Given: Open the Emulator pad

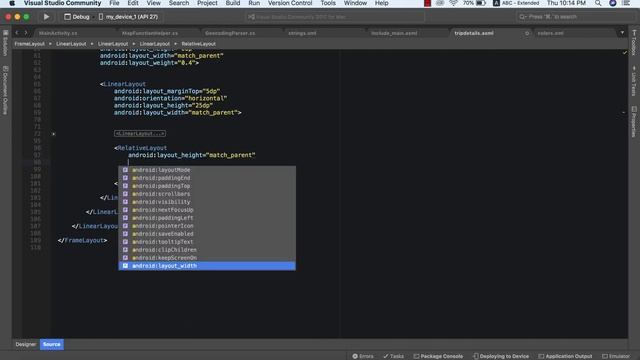Looking at the screenshot, I should point(616,356).
